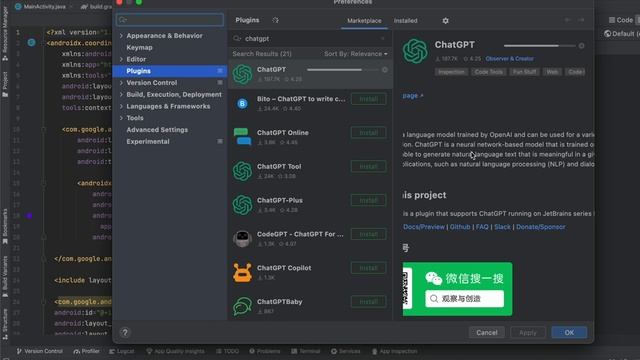The width and height of the screenshot is (640, 360).
Task: Expand Appearance & Behavior settings
Action: point(121,36)
